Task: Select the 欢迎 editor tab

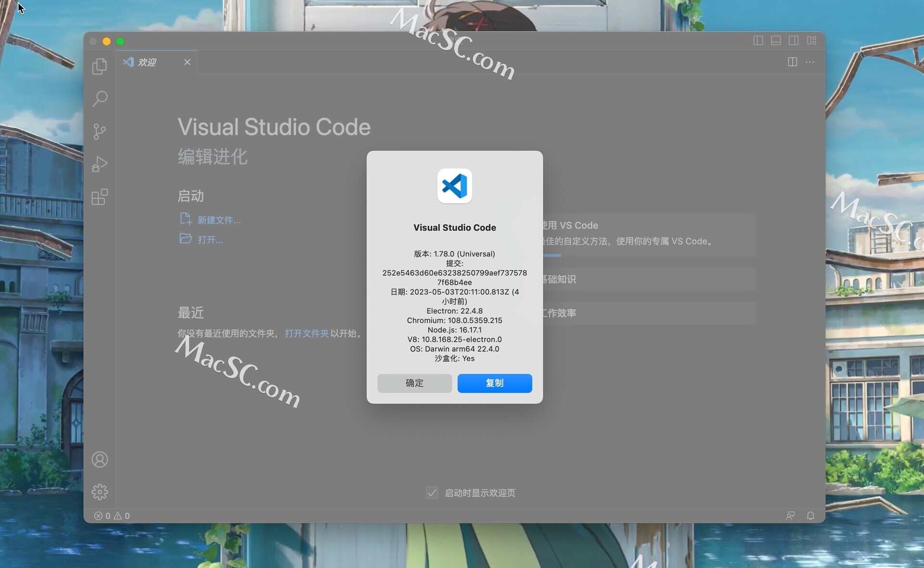Action: tap(156, 62)
